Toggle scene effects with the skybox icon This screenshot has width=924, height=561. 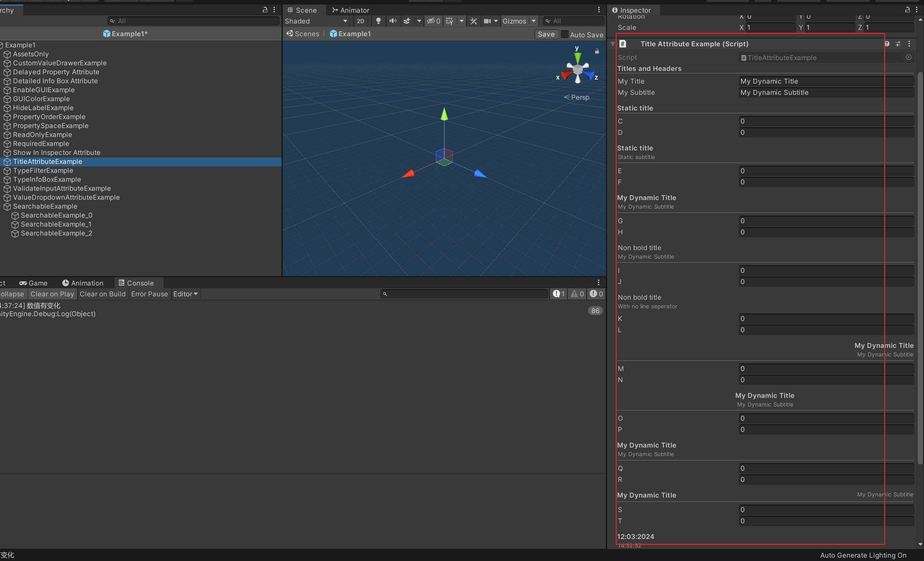coord(407,21)
